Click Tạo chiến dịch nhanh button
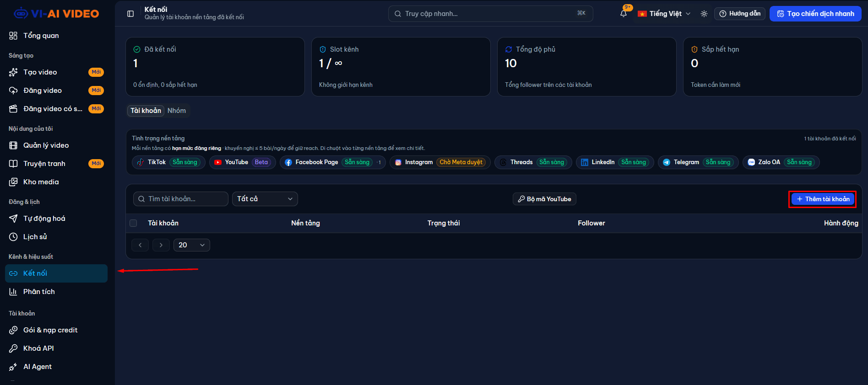868x385 pixels. [x=815, y=14]
